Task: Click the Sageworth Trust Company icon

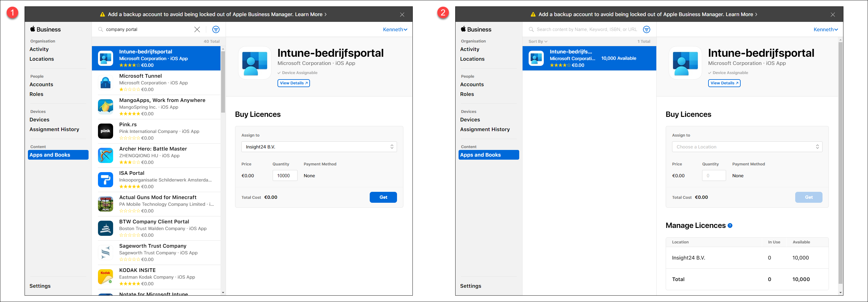Action: point(106,253)
